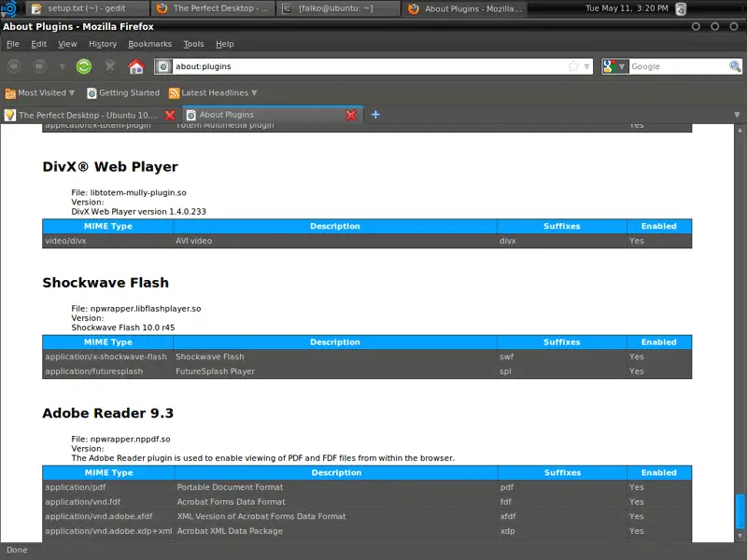Screen dimensions: 747x560
Task: Click the Forward navigation arrow
Action: click(39, 66)
